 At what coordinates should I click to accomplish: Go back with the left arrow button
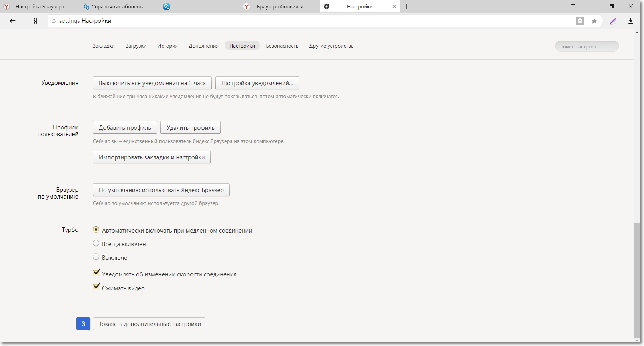click(x=12, y=21)
